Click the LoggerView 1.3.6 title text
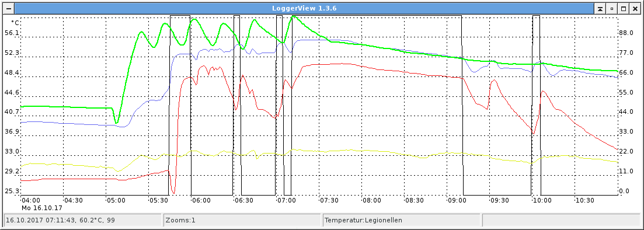The image size is (644, 230). (304, 8)
